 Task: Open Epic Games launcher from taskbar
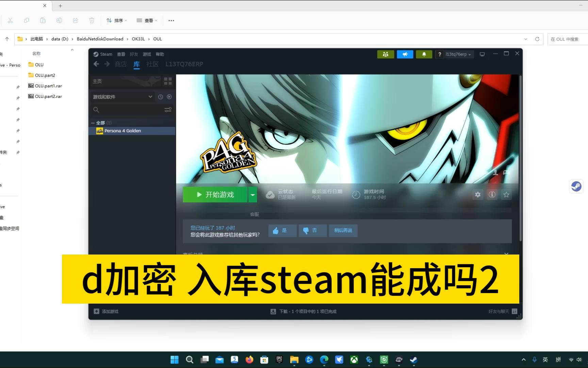pos(279,359)
